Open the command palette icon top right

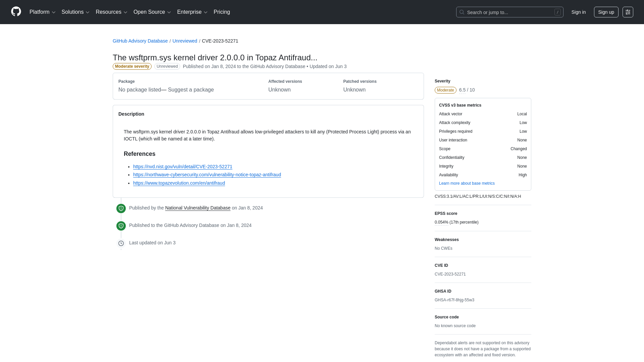point(628,12)
